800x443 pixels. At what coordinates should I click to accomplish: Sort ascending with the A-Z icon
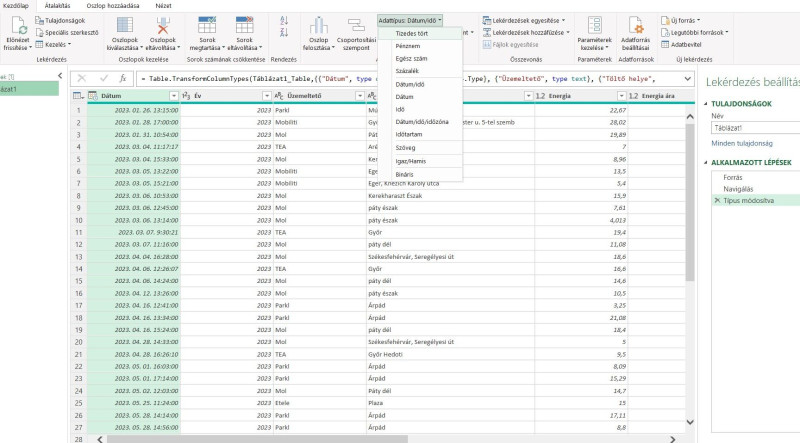pyautogui.click(x=284, y=20)
